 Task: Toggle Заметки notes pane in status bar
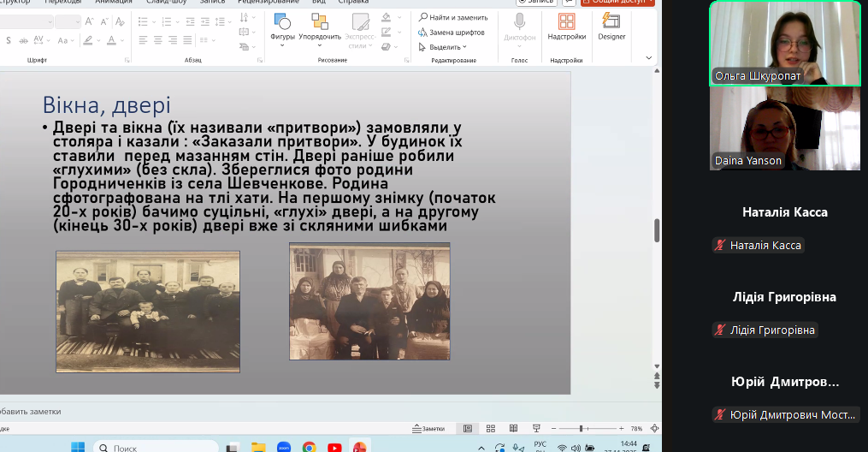428,428
